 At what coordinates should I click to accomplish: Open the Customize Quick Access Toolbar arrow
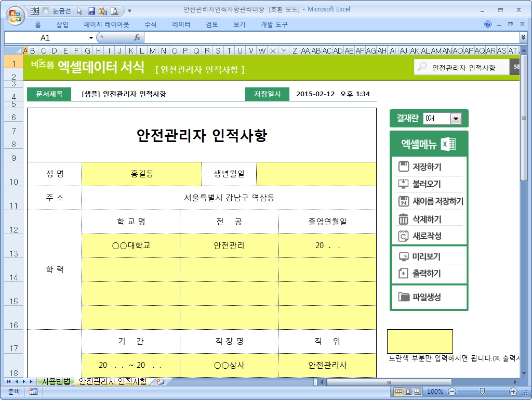coord(129,10)
